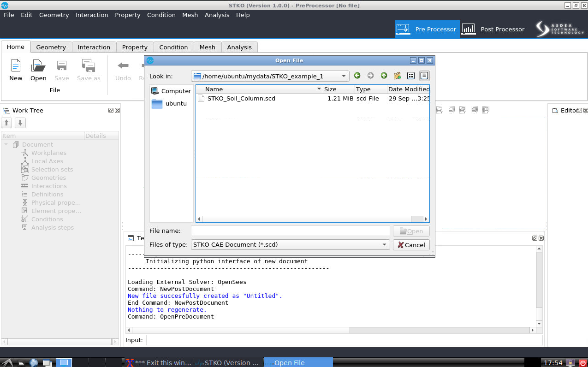Viewport: 588px width, 367px height.
Task: Sort files by the Date Modified column
Action: 408,89
